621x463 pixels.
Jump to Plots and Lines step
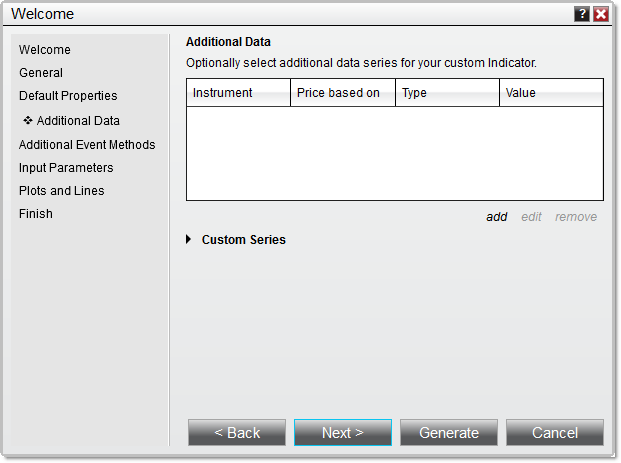click(x=61, y=191)
